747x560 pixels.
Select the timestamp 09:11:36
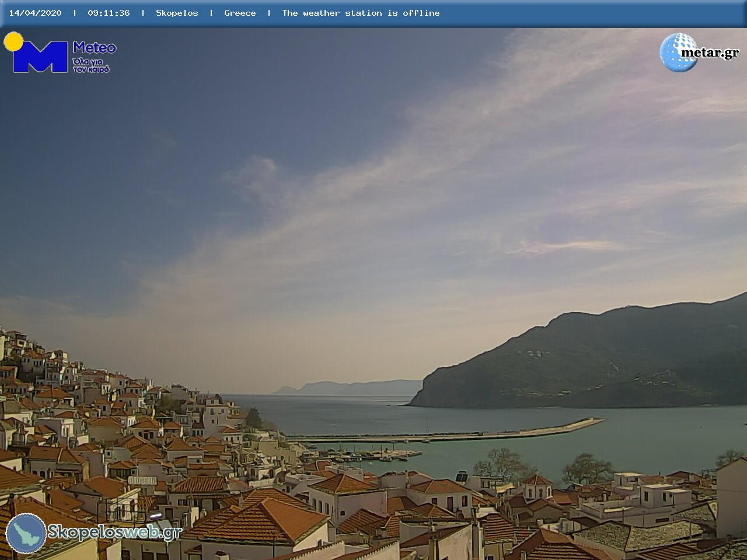pos(109,13)
